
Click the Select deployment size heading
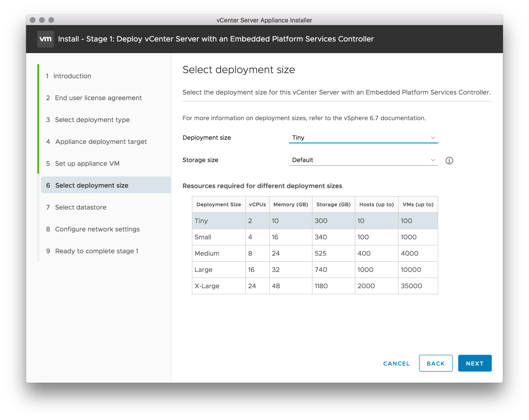coord(238,70)
